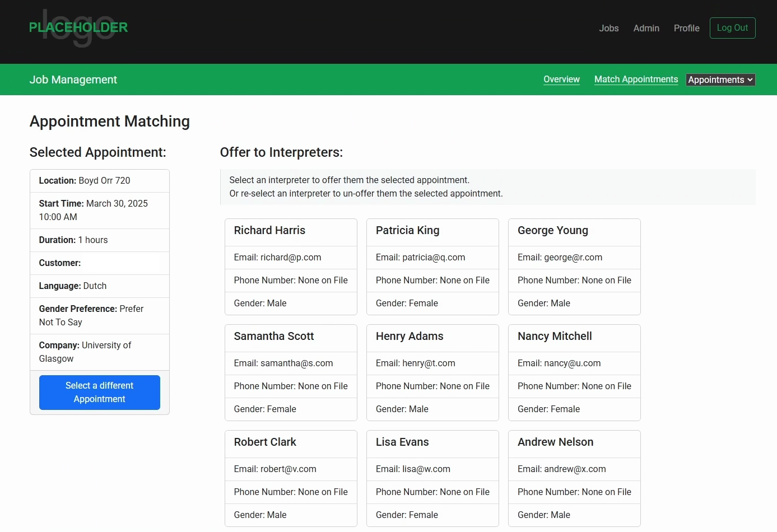Click the Job Management heading

(73, 80)
